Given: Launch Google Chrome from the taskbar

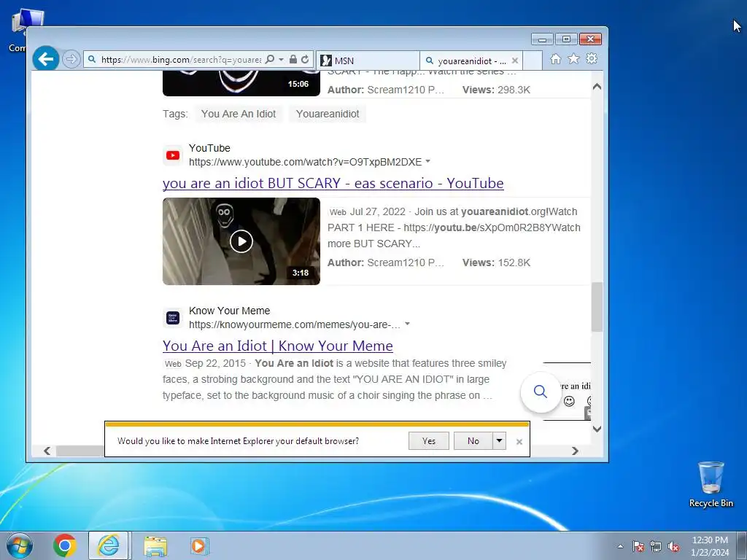Looking at the screenshot, I should click(65, 545).
